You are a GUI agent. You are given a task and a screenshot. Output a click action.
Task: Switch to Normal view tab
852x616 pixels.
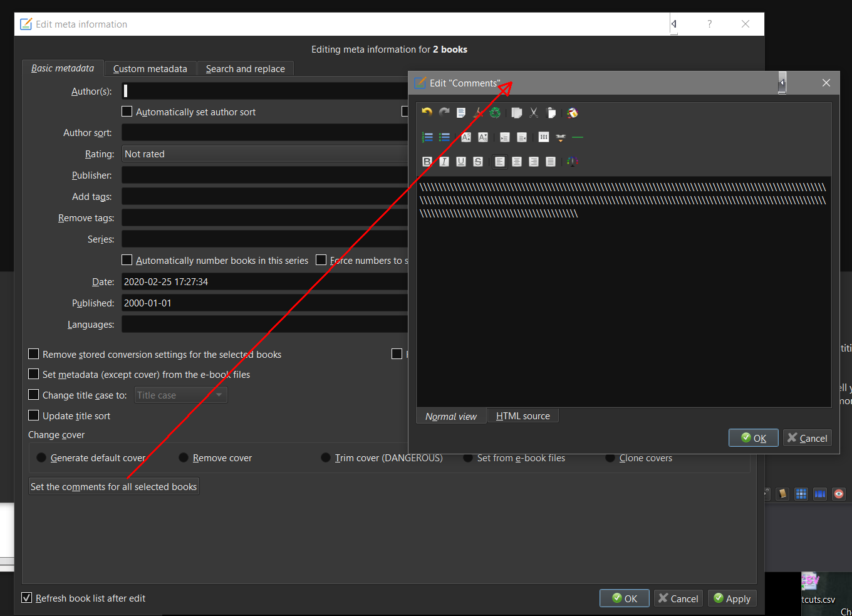pyautogui.click(x=451, y=416)
